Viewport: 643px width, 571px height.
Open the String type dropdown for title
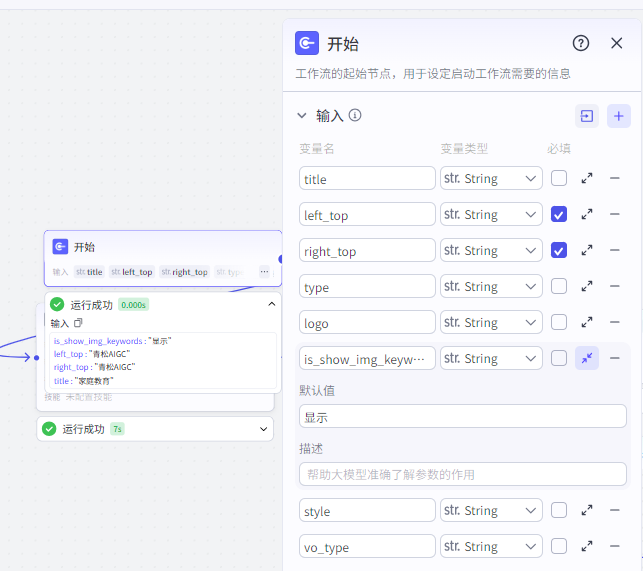point(491,178)
